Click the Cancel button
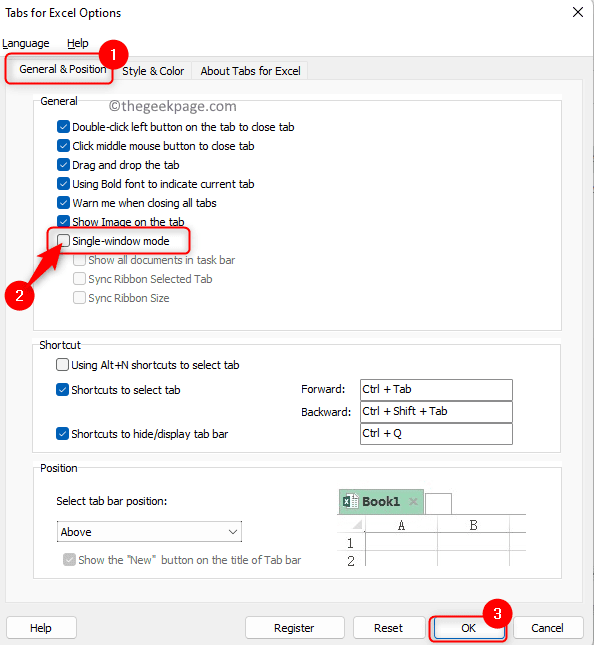 click(x=548, y=628)
